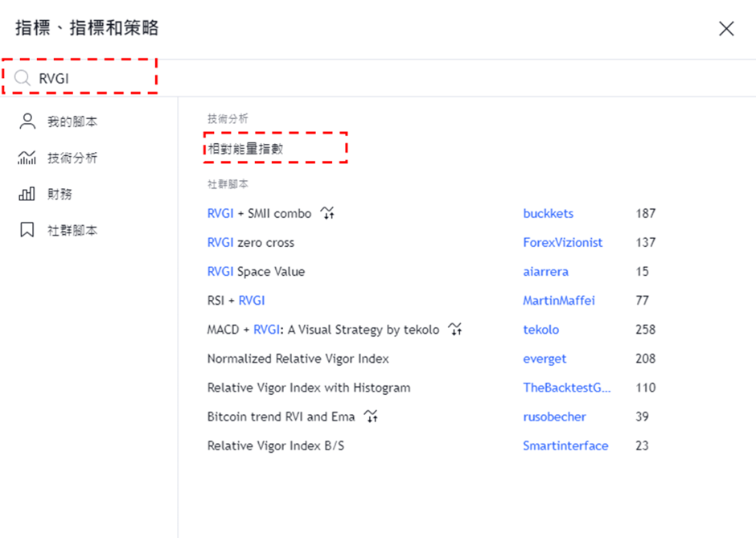Select Normalized Relative Vigor Index script
The image size is (756, 538).
[298, 358]
